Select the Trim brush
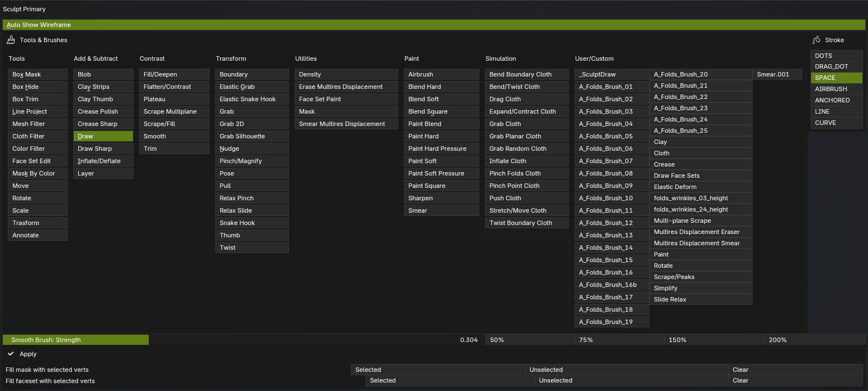This screenshot has height=391, width=868. coord(175,149)
